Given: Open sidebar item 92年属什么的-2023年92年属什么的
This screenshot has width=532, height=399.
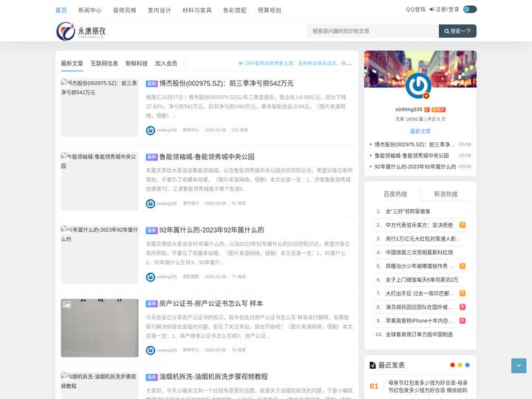Looking at the screenshot, I should (x=415, y=166).
